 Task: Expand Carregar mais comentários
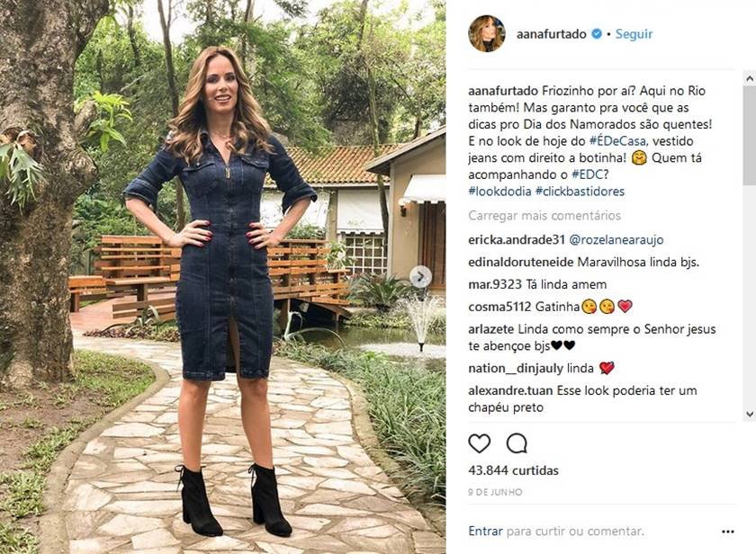[544, 215]
